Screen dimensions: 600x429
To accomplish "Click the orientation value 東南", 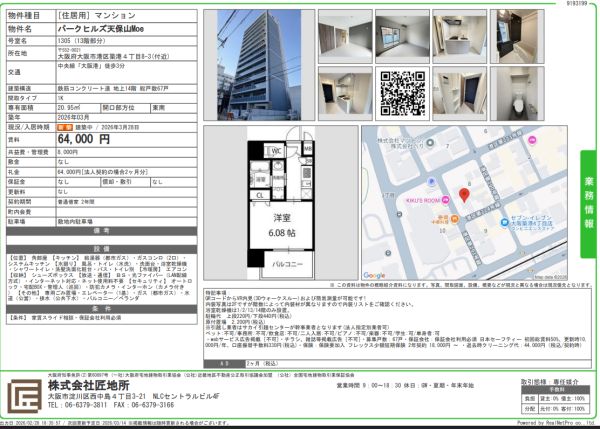I will pyautogui.click(x=158, y=108).
